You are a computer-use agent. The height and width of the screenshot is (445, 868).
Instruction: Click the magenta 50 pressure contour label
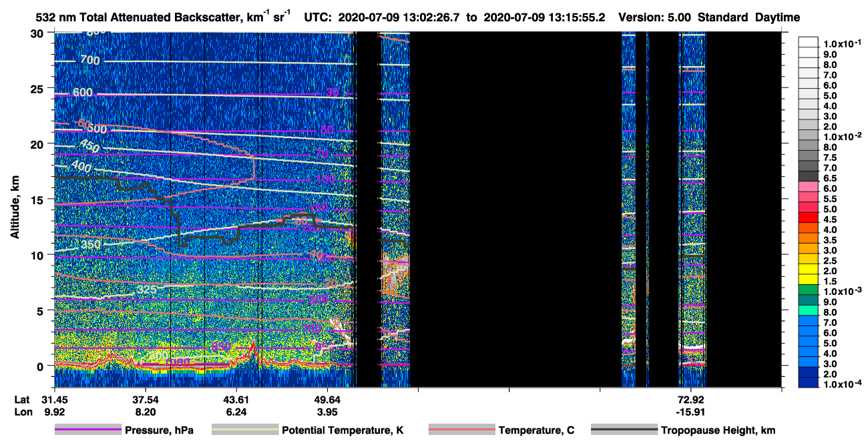click(x=327, y=129)
